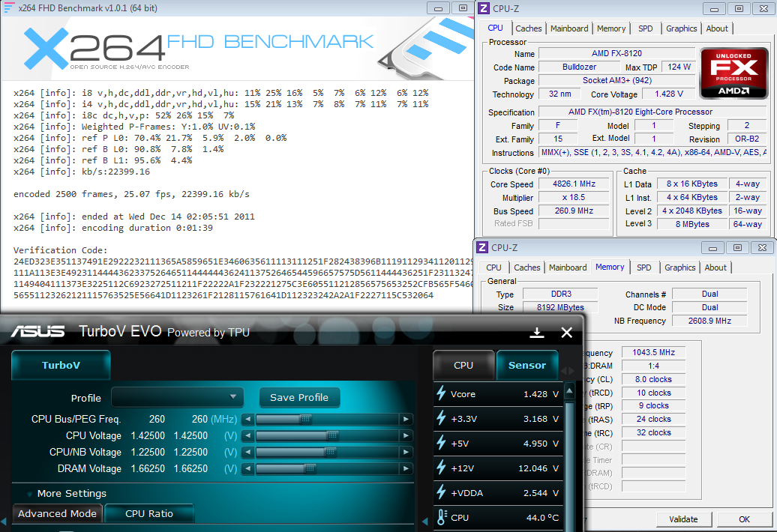This screenshot has height=532, width=777.
Task: Click the CPU temperature thermometer icon
Action: (442, 518)
